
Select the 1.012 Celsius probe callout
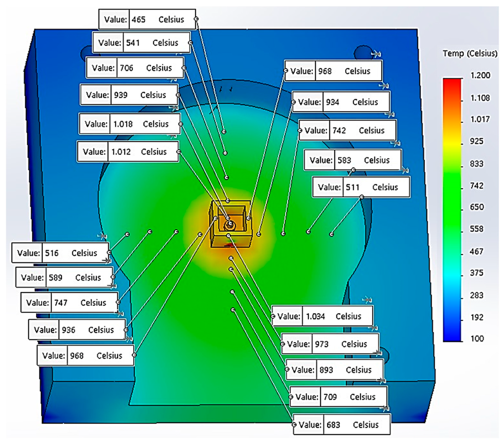click(128, 152)
